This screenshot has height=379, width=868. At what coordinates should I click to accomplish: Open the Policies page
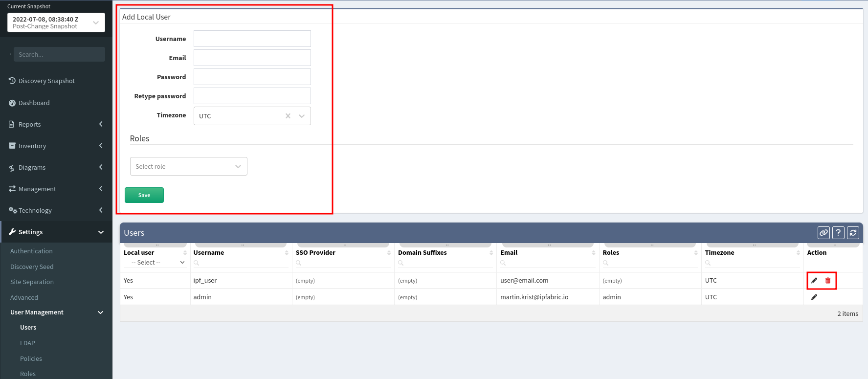coord(31,358)
